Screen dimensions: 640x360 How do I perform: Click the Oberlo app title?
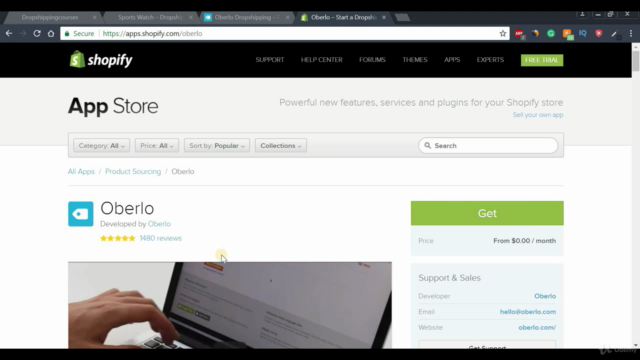tap(127, 208)
